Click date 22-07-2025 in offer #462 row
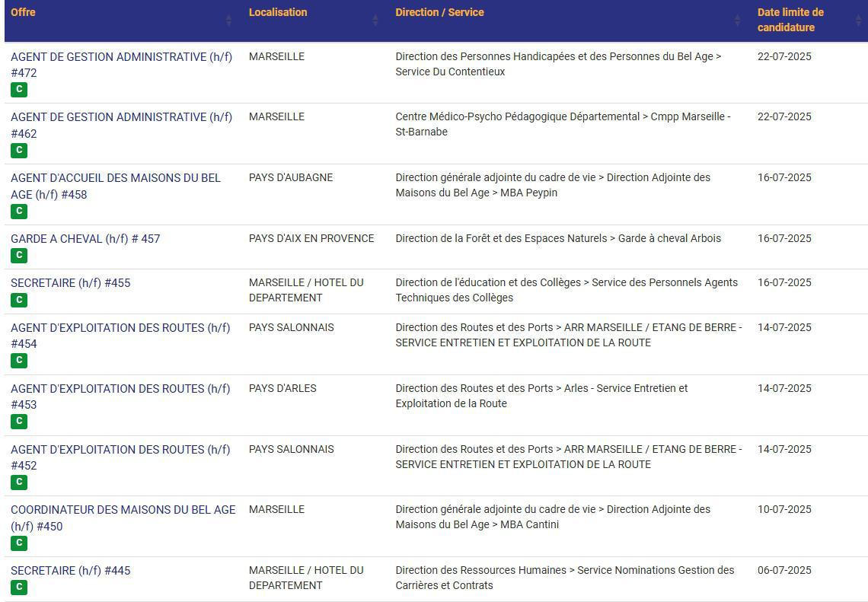 784,116
